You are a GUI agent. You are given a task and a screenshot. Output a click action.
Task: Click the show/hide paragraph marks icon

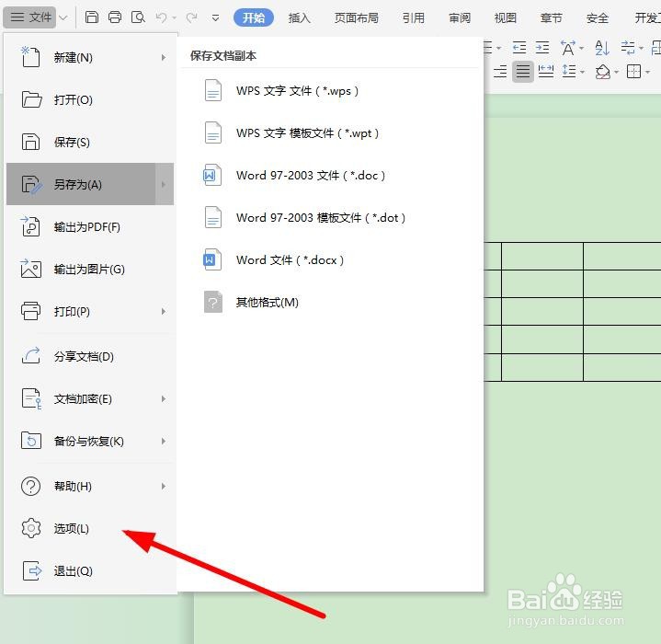click(x=628, y=48)
